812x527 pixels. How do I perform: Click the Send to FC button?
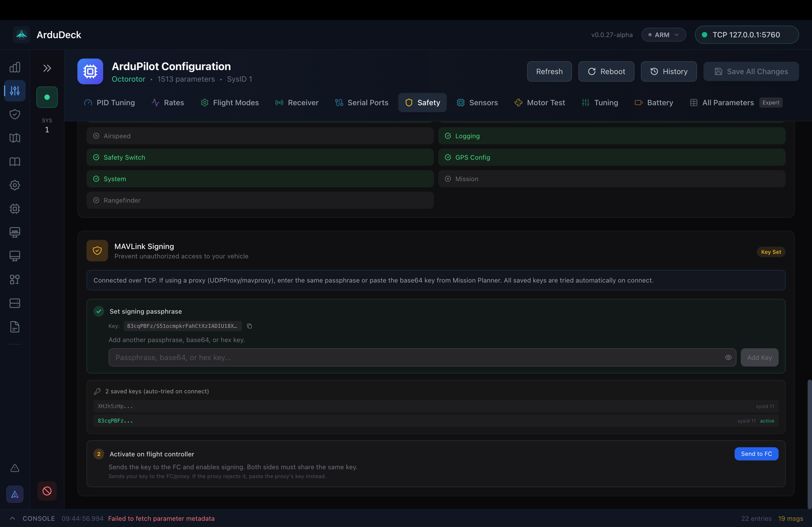coord(756,454)
